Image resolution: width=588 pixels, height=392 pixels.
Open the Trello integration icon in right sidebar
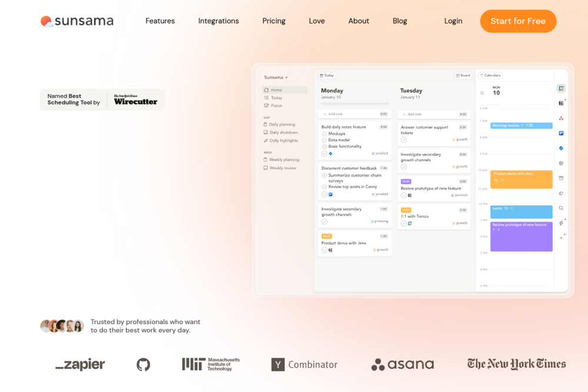pyautogui.click(x=561, y=133)
